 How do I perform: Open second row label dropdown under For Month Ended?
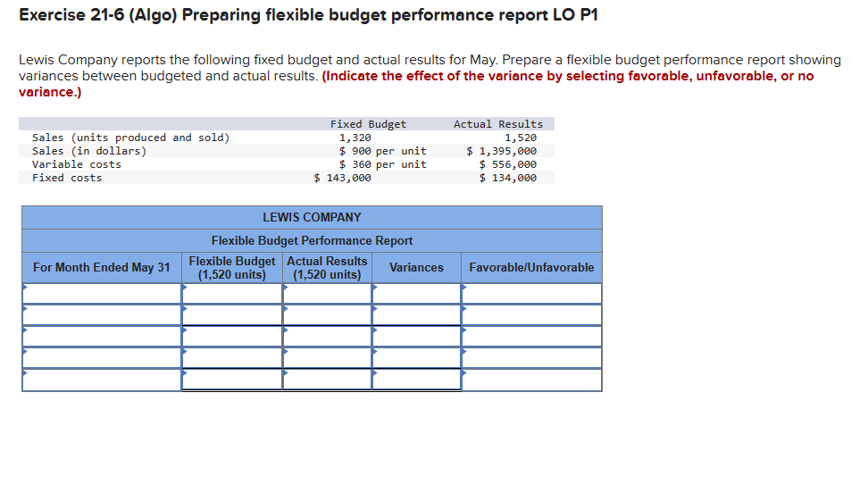[102, 314]
